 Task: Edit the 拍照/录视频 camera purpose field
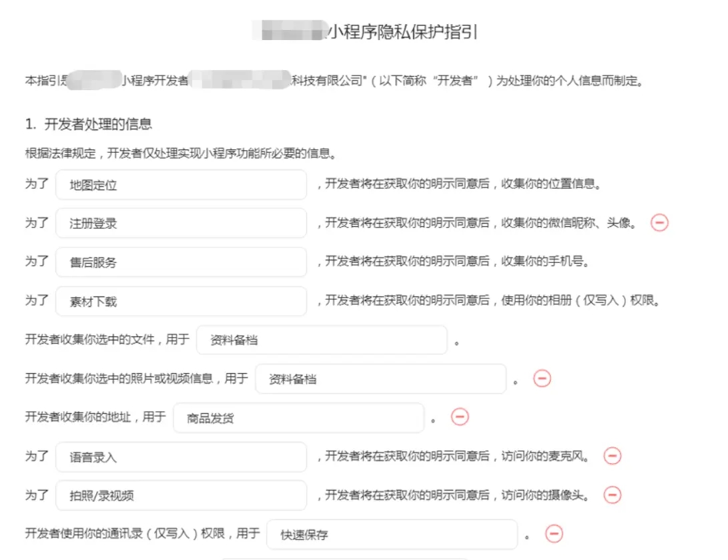(x=181, y=496)
